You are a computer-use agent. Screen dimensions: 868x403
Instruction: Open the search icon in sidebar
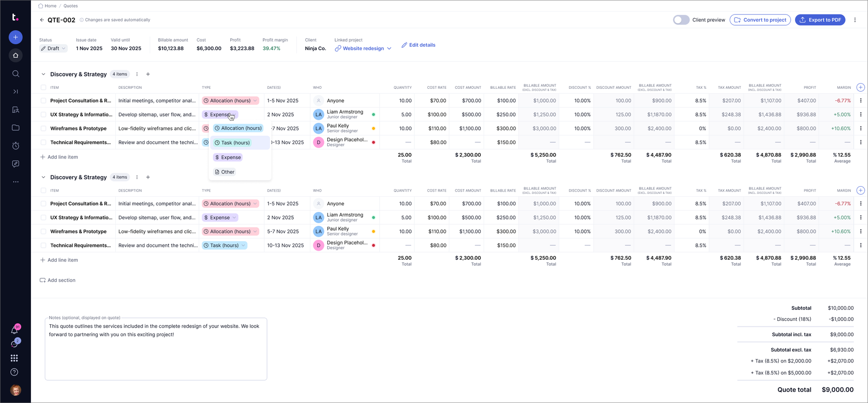coord(16,74)
